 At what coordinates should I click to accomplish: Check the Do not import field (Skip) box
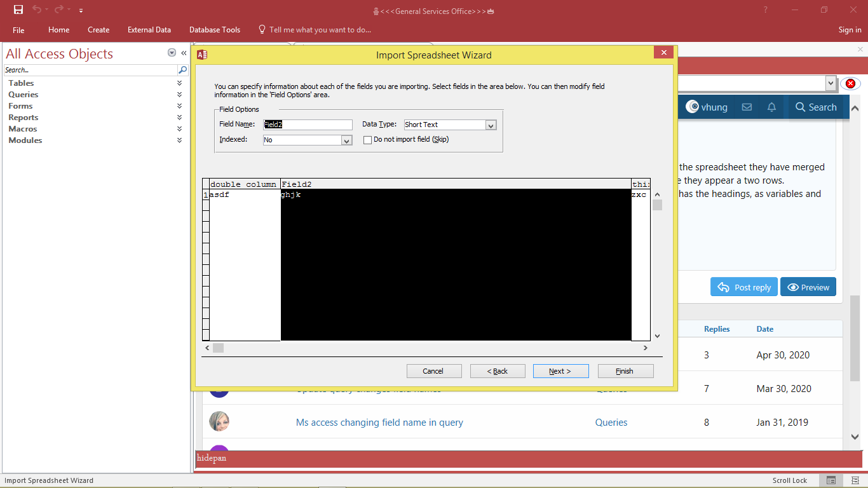367,140
